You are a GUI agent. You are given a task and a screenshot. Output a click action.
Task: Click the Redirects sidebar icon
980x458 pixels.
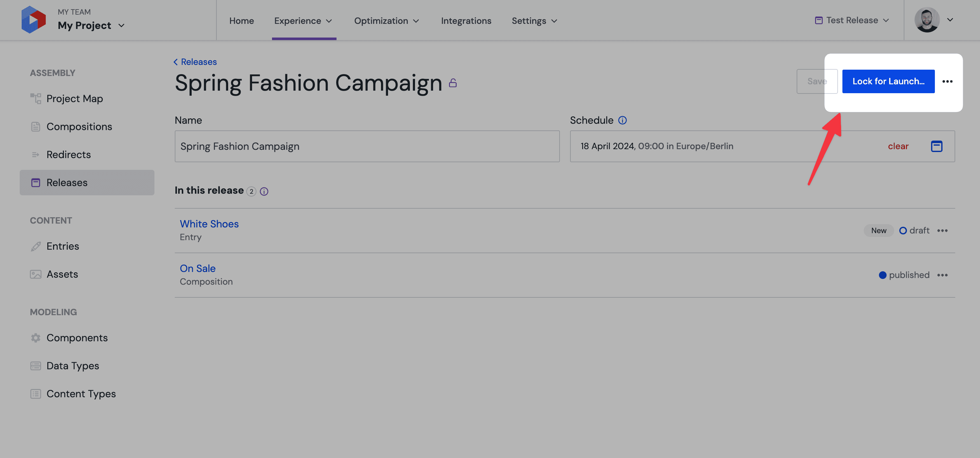pyautogui.click(x=36, y=154)
